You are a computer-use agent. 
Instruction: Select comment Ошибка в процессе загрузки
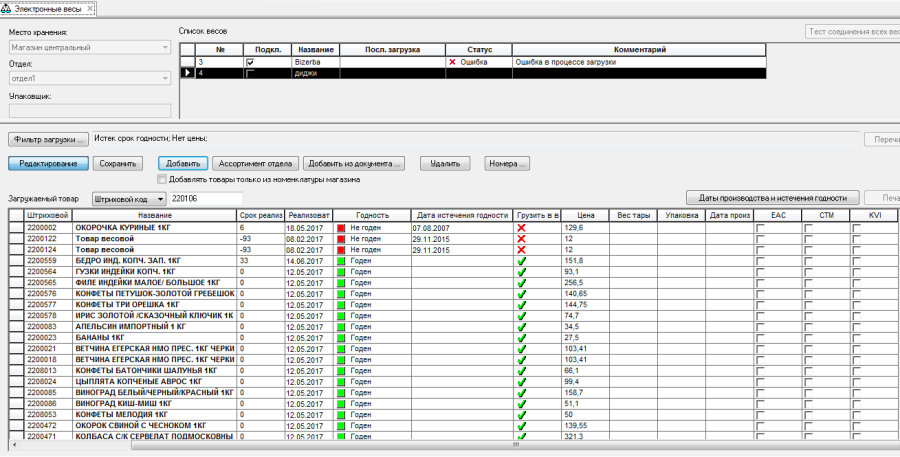click(x=639, y=62)
